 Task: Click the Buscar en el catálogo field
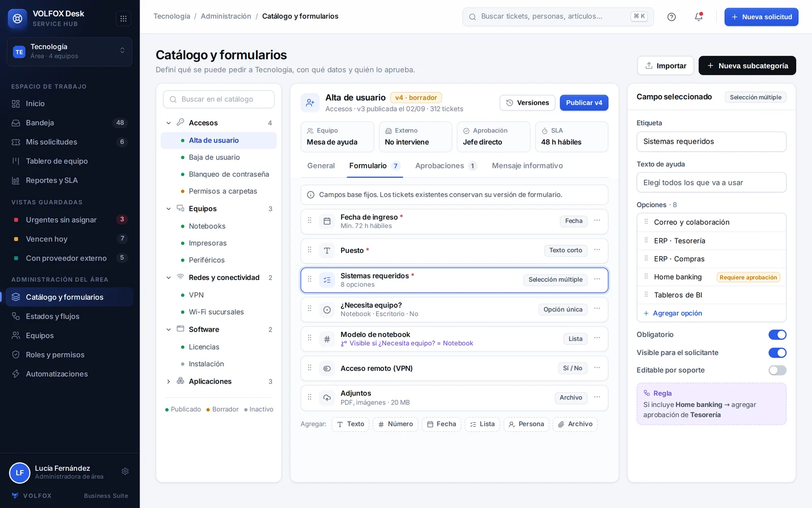point(219,99)
